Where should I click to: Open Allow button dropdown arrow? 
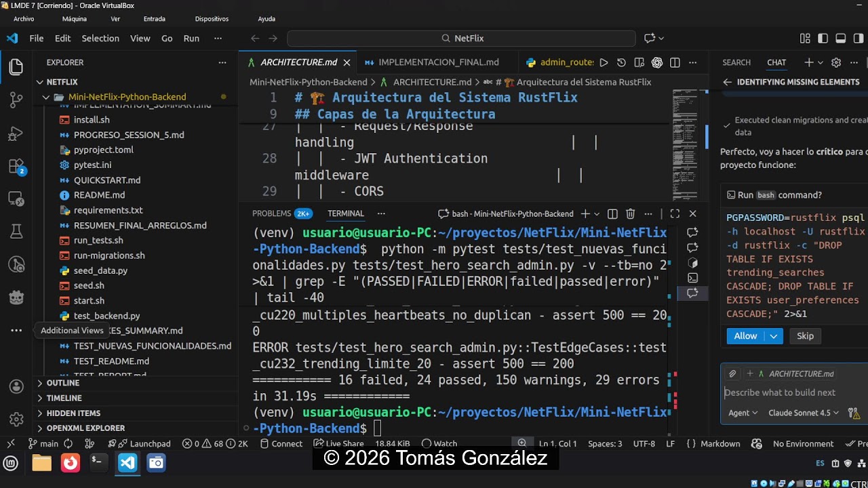click(x=773, y=336)
